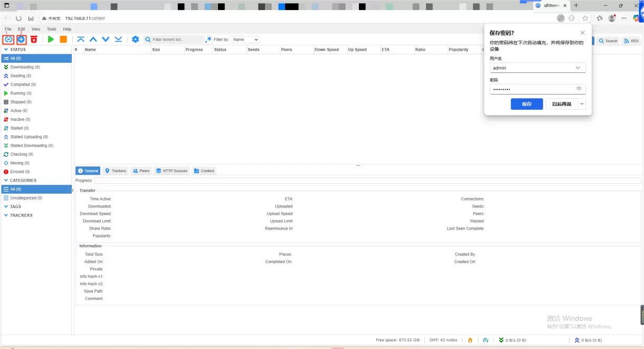This screenshot has width=644, height=349.
Task: Open the Tools menu
Action: coord(51,29)
